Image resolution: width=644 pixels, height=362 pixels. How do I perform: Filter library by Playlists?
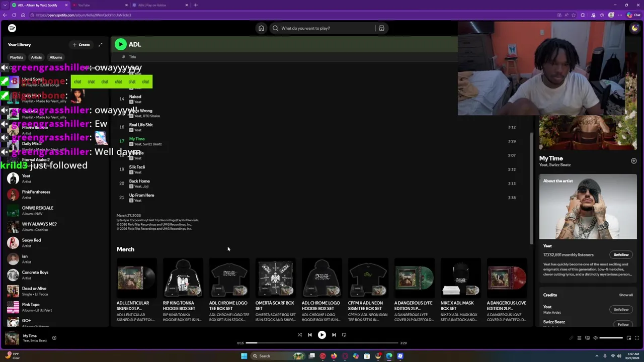(17, 57)
